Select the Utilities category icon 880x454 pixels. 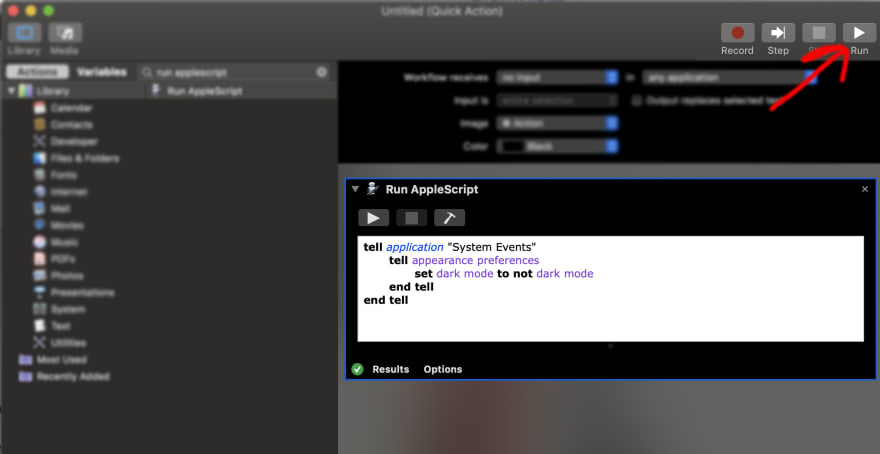pos(39,342)
